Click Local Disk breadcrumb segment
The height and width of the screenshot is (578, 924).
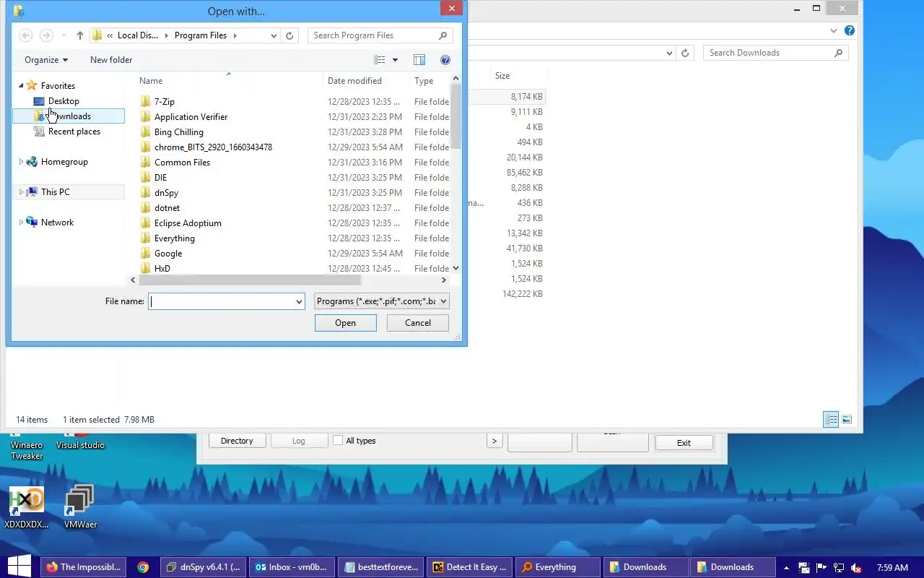pos(138,35)
